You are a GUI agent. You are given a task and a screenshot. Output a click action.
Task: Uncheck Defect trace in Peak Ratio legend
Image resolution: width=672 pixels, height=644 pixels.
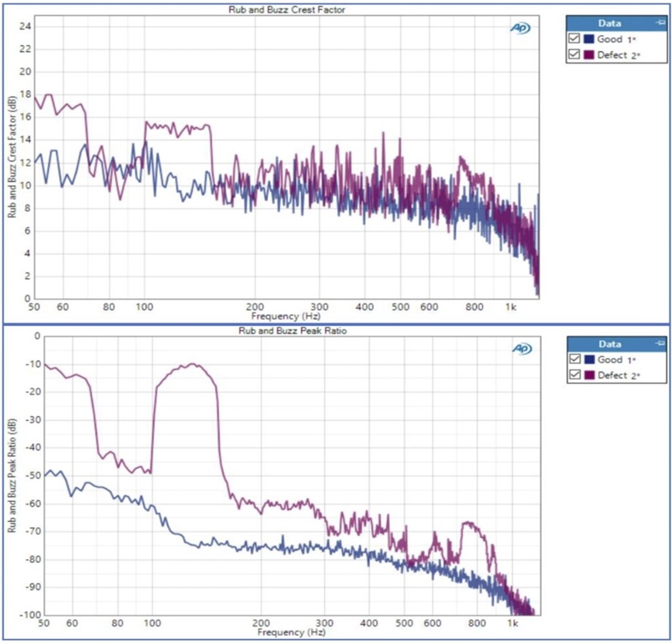[x=575, y=375]
